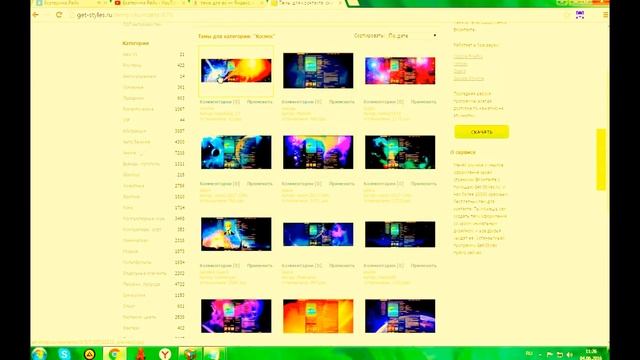Click the purple extension icon beside address bar
Screen dimensions: 640x360
click(x=580, y=15)
